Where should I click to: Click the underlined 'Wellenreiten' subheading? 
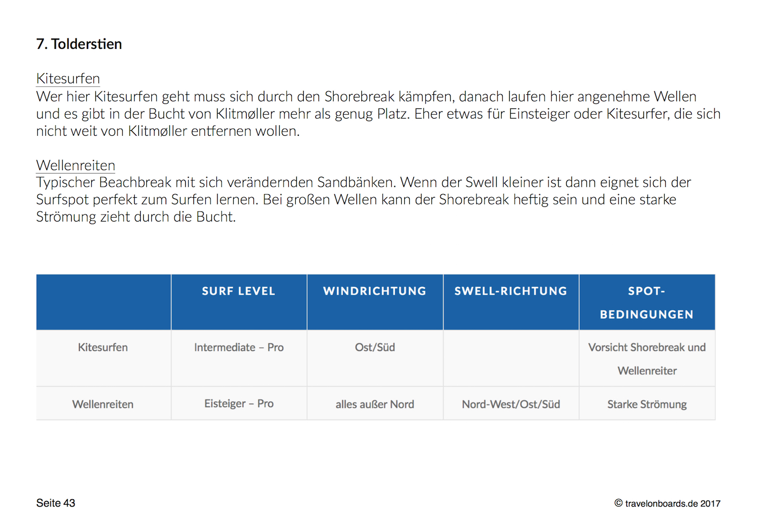click(x=76, y=166)
